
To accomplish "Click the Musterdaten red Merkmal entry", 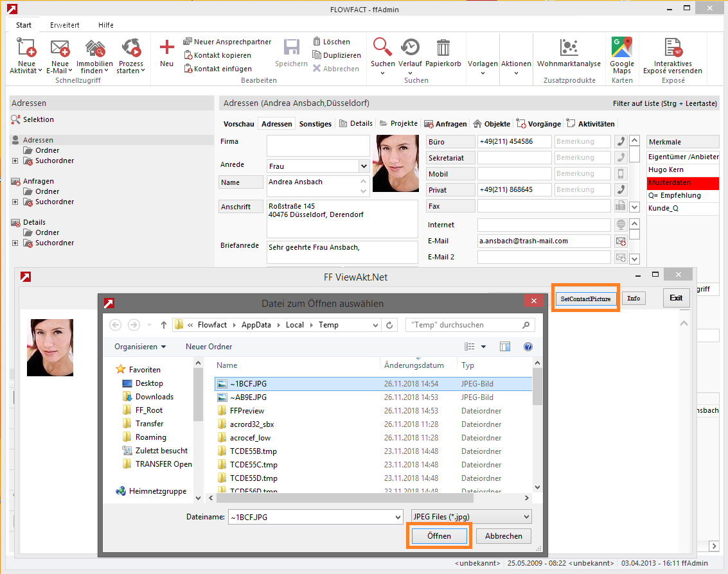I will 682,183.
